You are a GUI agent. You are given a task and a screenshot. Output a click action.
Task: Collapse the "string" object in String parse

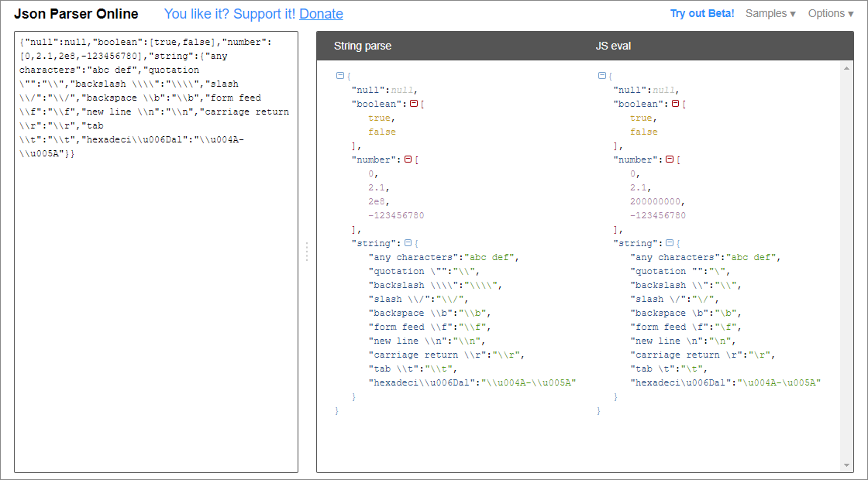pyautogui.click(x=408, y=243)
